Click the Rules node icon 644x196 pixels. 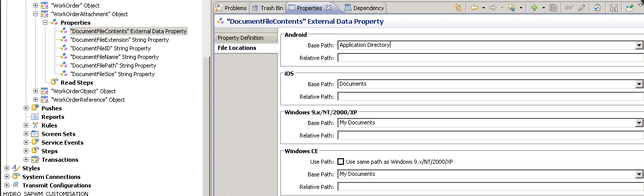click(35, 125)
